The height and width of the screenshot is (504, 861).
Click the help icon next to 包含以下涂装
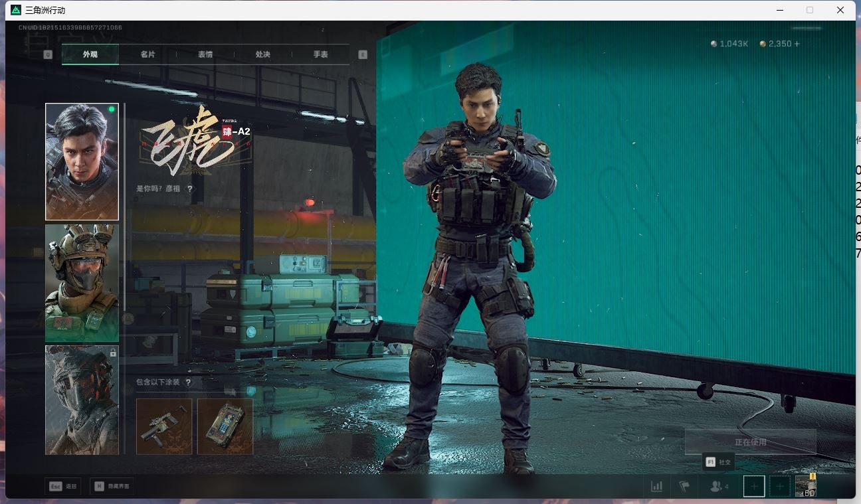coord(189,382)
